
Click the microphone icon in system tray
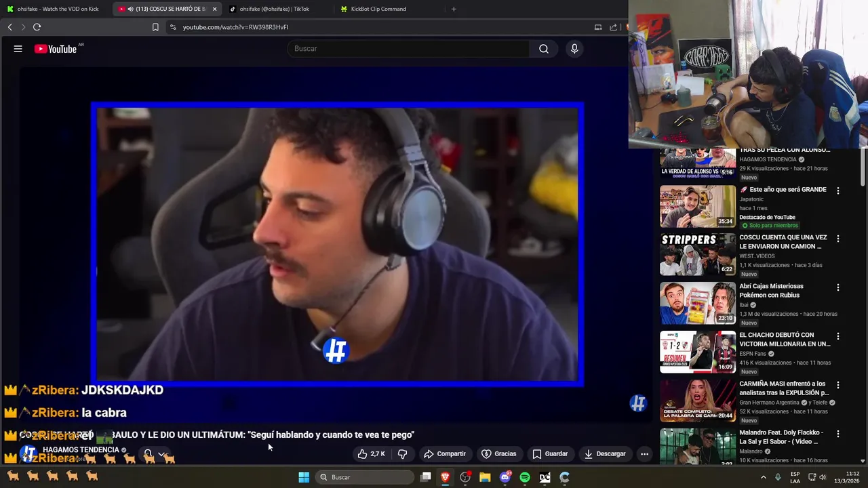click(x=778, y=477)
